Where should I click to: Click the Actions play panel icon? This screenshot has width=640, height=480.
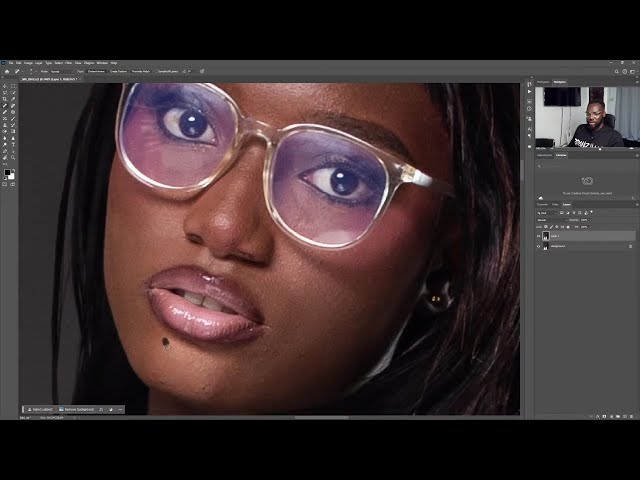[x=529, y=91]
